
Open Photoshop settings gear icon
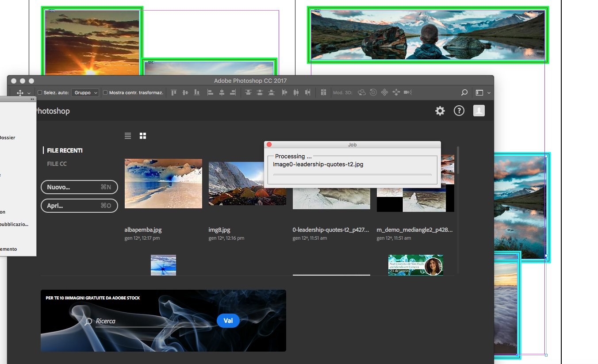coord(440,111)
